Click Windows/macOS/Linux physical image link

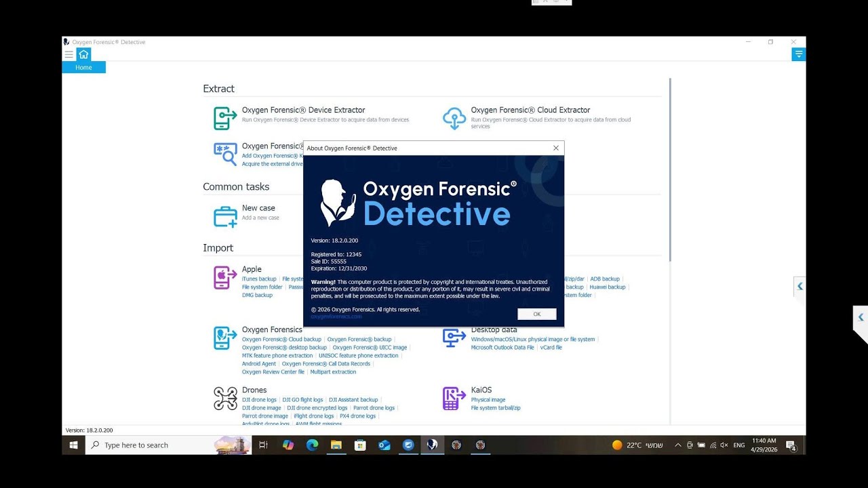point(533,339)
